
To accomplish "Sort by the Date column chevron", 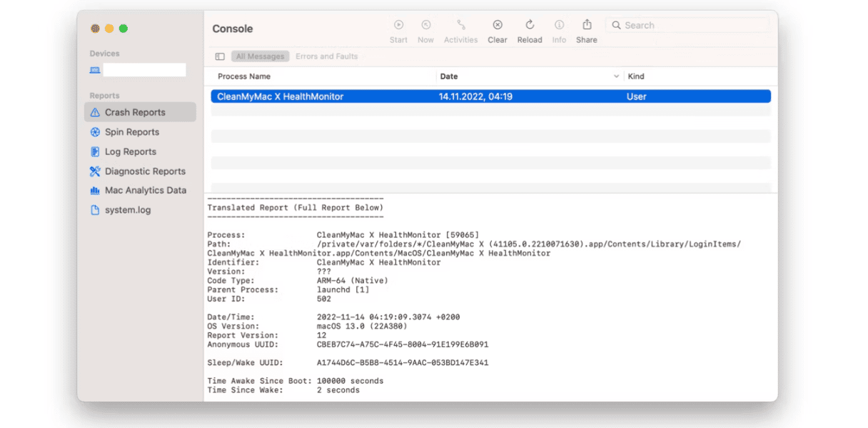I will (x=617, y=76).
